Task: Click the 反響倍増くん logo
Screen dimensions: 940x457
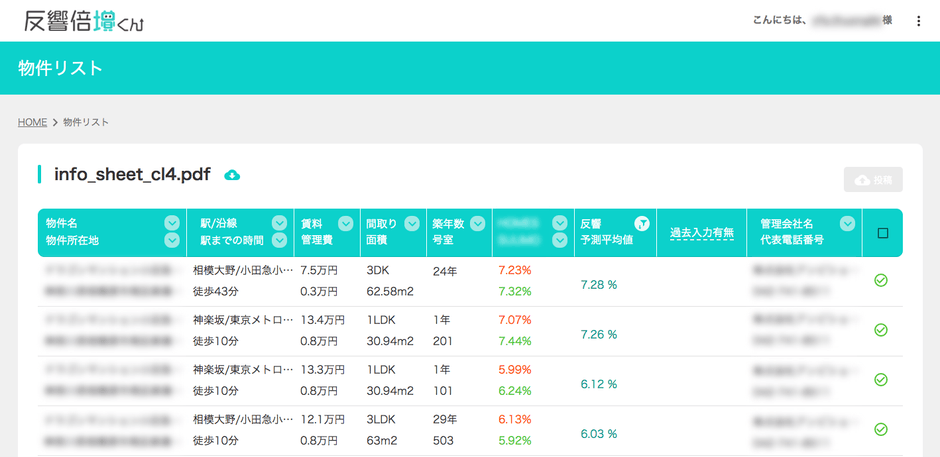Action: click(85, 21)
